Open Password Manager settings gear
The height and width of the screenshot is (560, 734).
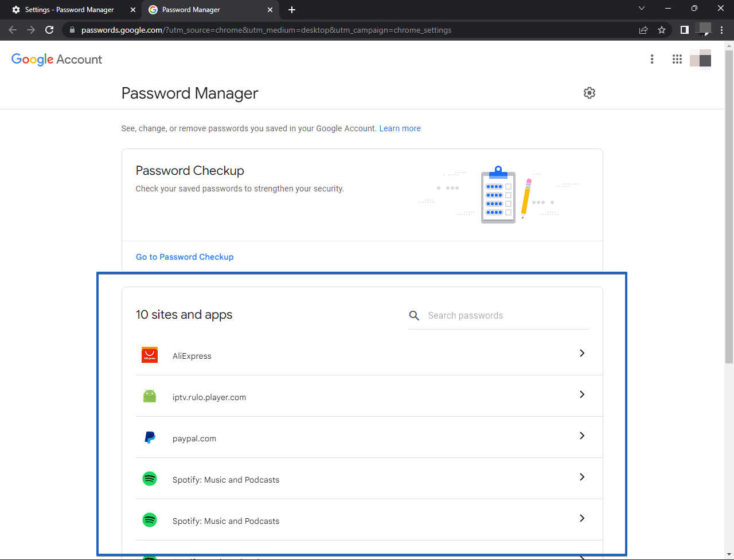click(x=589, y=93)
